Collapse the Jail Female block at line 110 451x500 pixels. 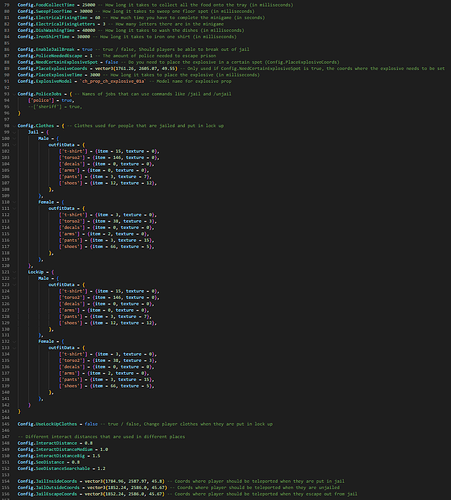tap(14, 202)
